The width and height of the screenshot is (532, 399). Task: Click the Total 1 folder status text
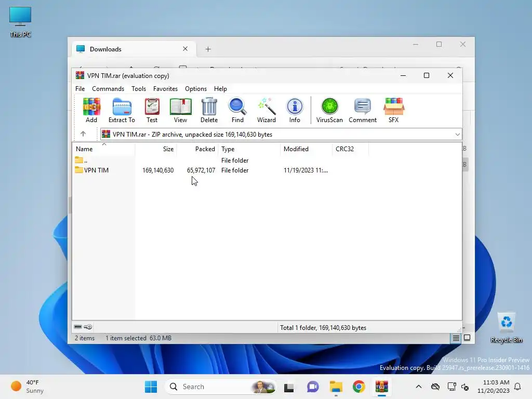pos(323,328)
